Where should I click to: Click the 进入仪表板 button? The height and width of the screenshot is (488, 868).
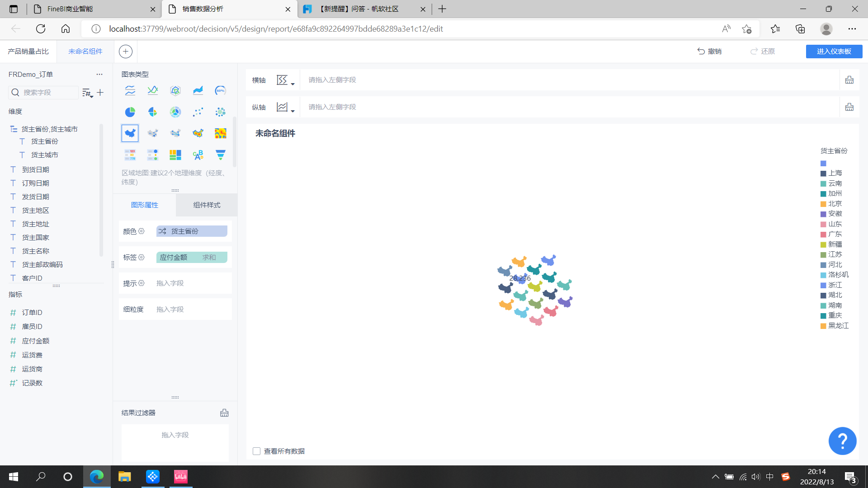834,51
